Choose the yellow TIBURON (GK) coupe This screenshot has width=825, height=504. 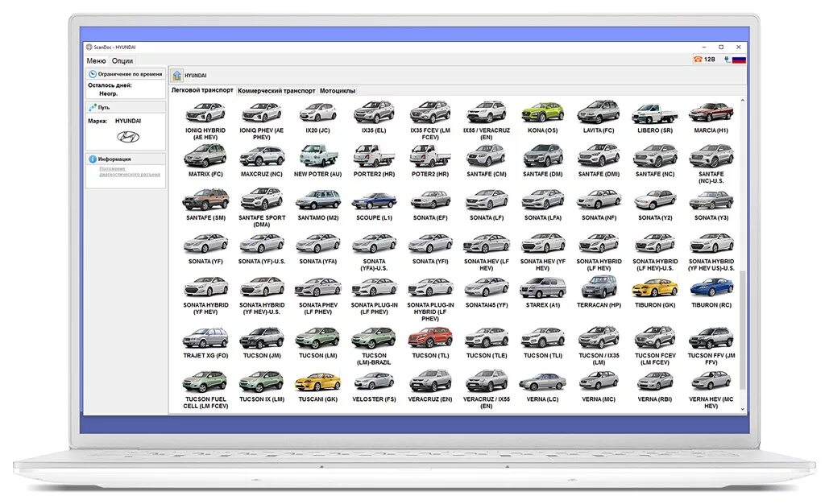(655, 291)
